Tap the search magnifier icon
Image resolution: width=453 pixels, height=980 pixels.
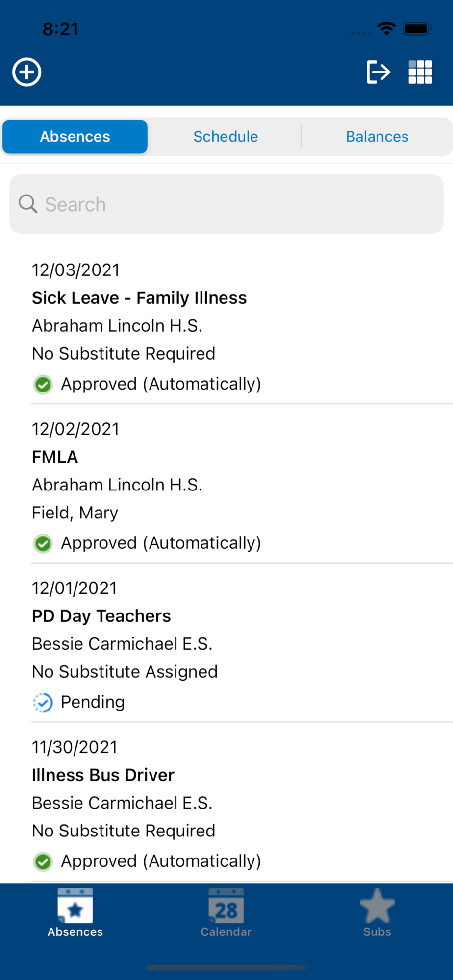28,204
